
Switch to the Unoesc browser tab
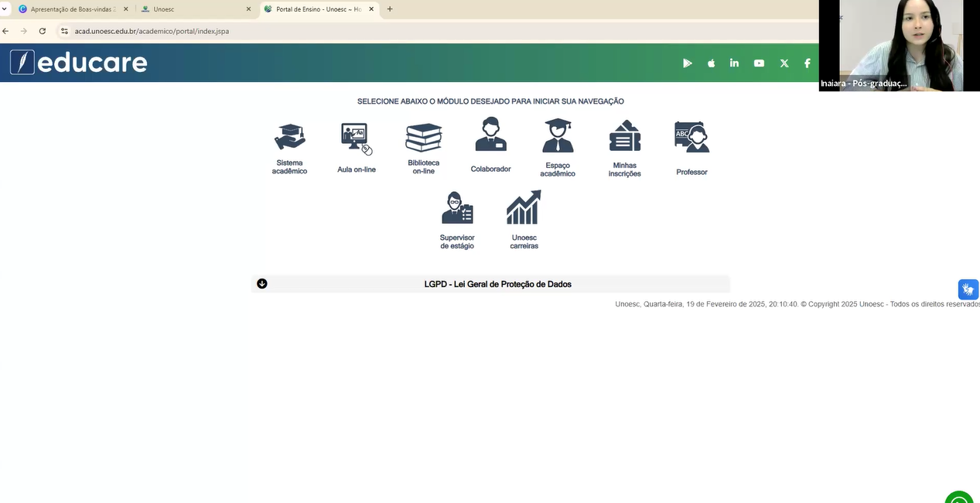pos(193,9)
